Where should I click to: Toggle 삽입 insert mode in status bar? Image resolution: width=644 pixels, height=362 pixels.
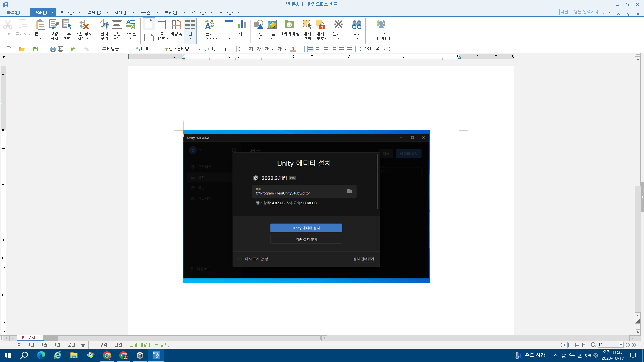pyautogui.click(x=118, y=345)
